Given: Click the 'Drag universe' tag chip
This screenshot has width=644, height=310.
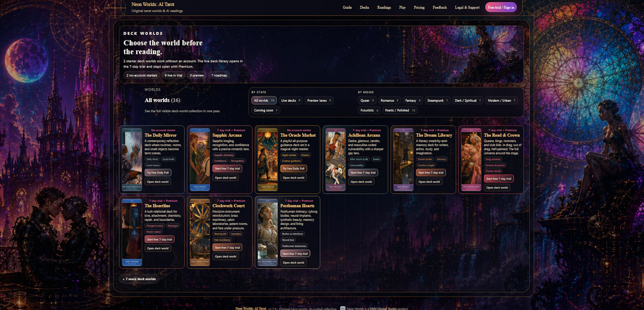Looking at the screenshot, I should pyautogui.click(x=493, y=159).
